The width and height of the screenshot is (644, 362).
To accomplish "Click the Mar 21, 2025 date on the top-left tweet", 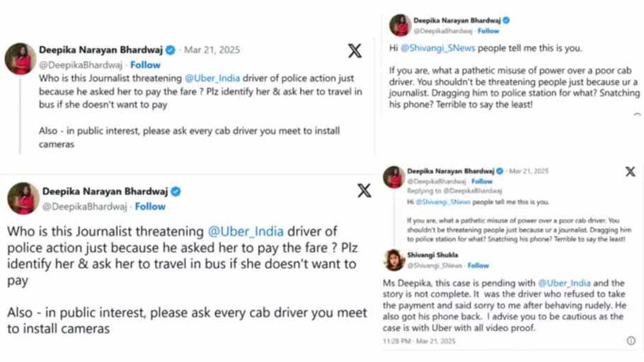I will [x=212, y=50].
